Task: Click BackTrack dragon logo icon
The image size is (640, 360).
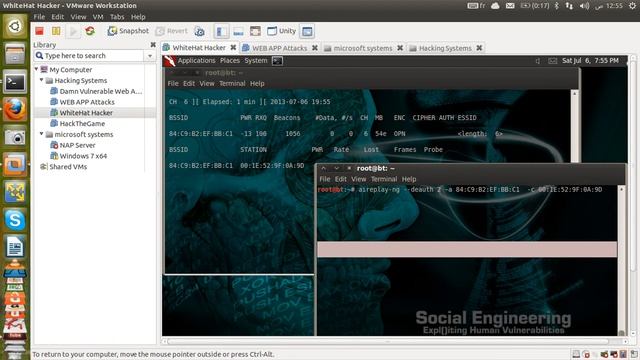Action: click(x=169, y=61)
